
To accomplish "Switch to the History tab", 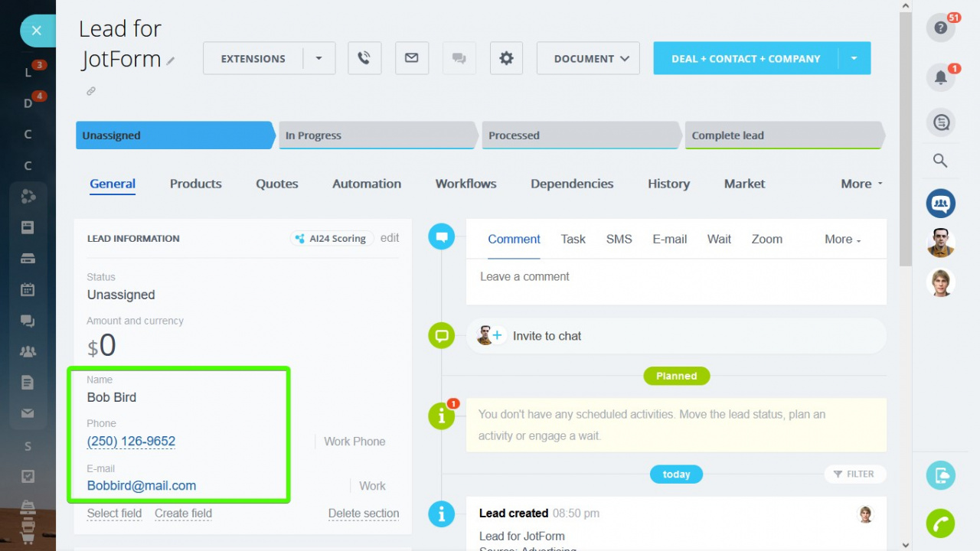I will tap(668, 184).
